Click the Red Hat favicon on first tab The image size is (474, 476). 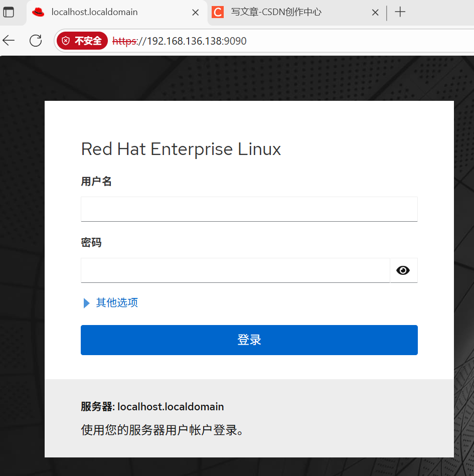[x=38, y=12]
